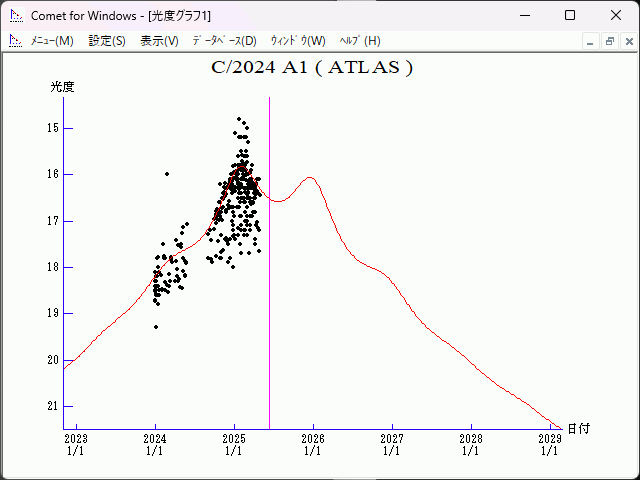
Task: Open the メニュー(M) menu
Action: point(52,41)
